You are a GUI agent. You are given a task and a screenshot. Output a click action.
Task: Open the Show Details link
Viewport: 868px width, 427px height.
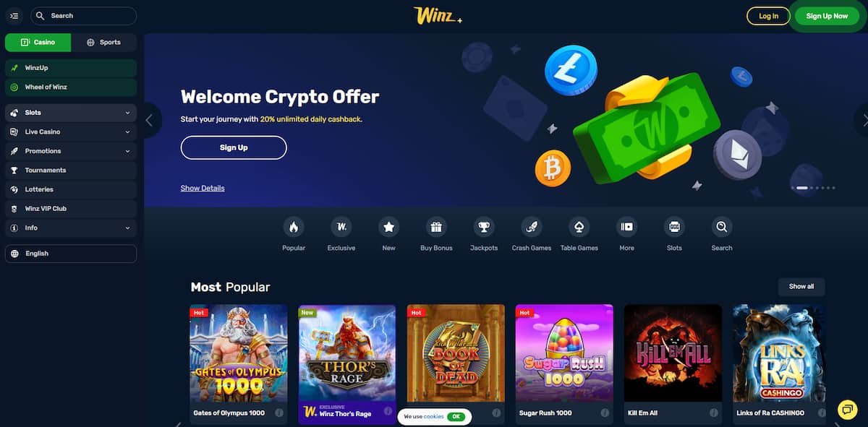203,188
